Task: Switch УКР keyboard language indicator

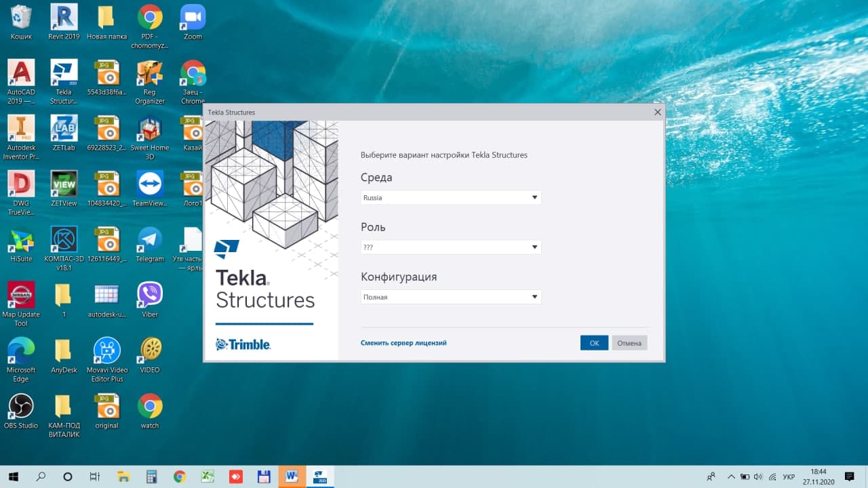Action: [789, 476]
